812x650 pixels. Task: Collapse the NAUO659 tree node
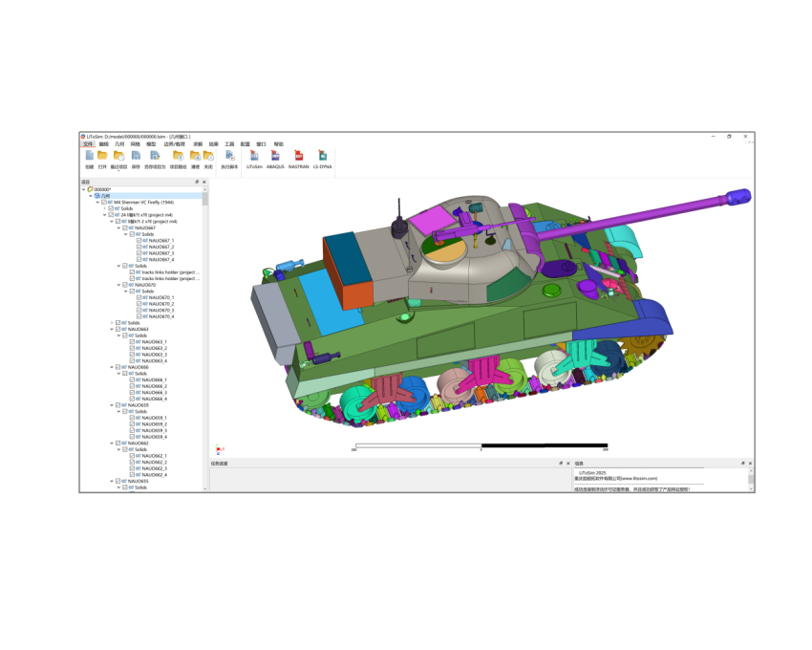tap(112, 405)
